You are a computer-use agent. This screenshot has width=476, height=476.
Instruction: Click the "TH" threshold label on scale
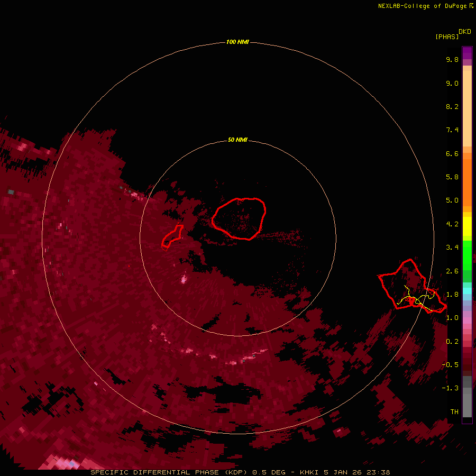coord(454,412)
